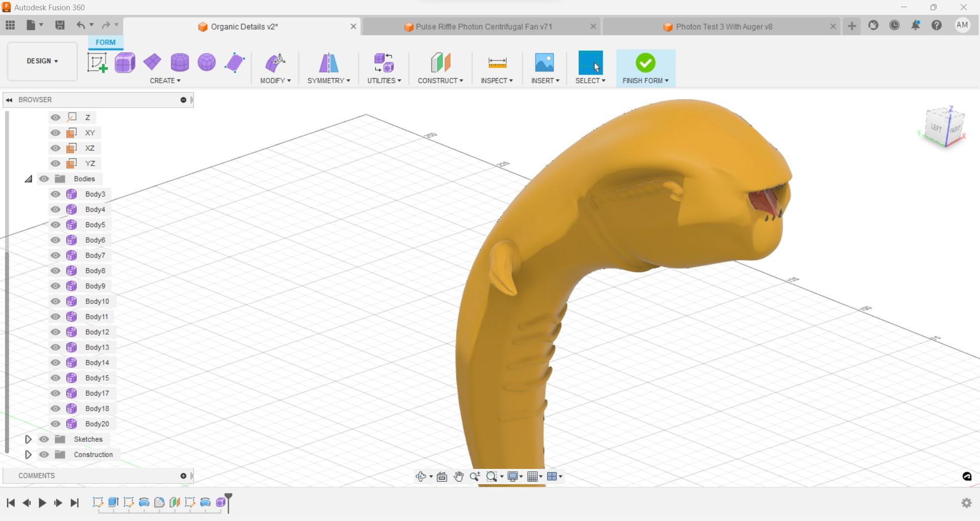Image resolution: width=980 pixels, height=521 pixels.
Task: Open the Job Status clock icon
Action: pyautogui.click(x=894, y=25)
